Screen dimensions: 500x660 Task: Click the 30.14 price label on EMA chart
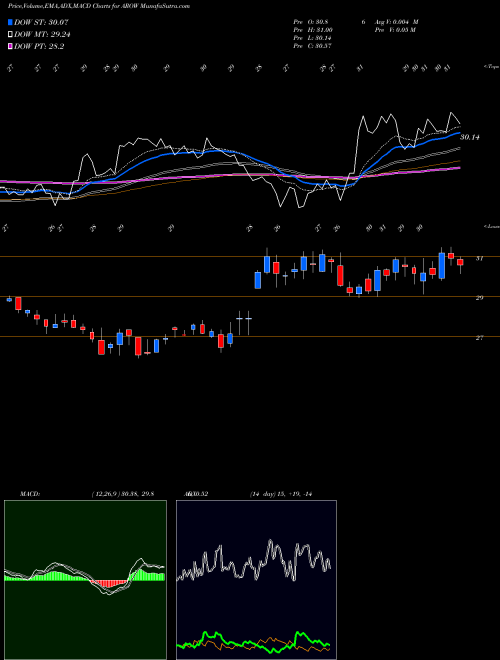(470, 137)
